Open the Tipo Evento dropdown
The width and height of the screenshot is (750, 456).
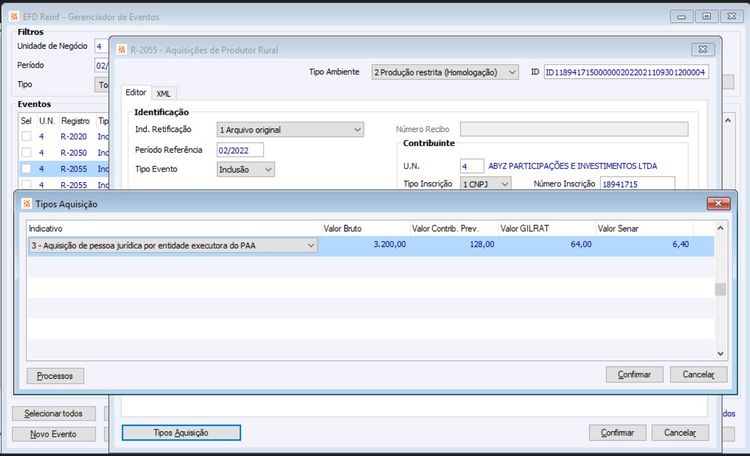(268, 169)
